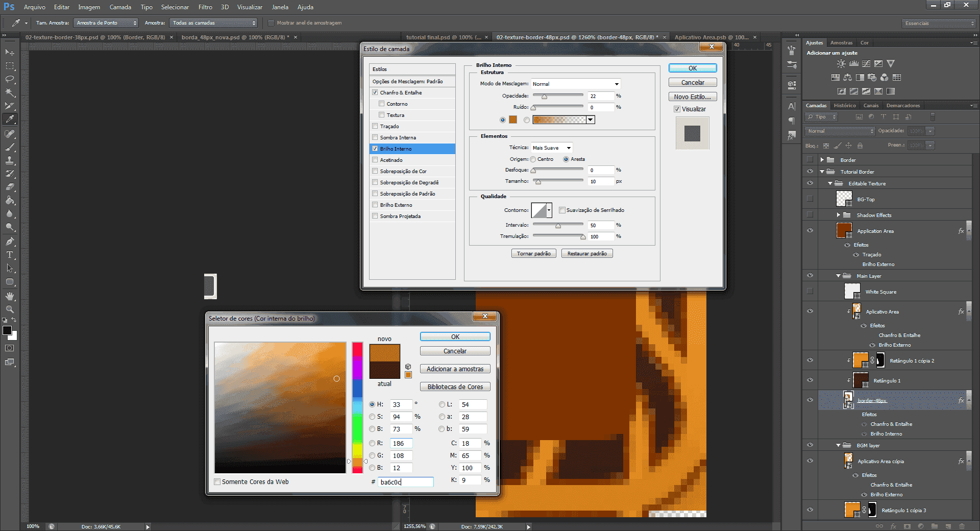Open the Contorno curve picker arrow
The height and width of the screenshot is (531, 980).
(x=549, y=210)
